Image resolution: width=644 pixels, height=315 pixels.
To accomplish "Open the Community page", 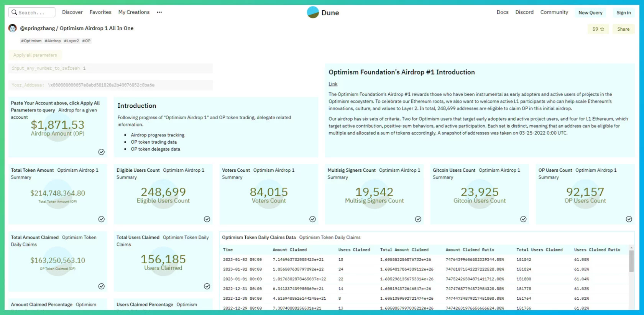I will [554, 12].
